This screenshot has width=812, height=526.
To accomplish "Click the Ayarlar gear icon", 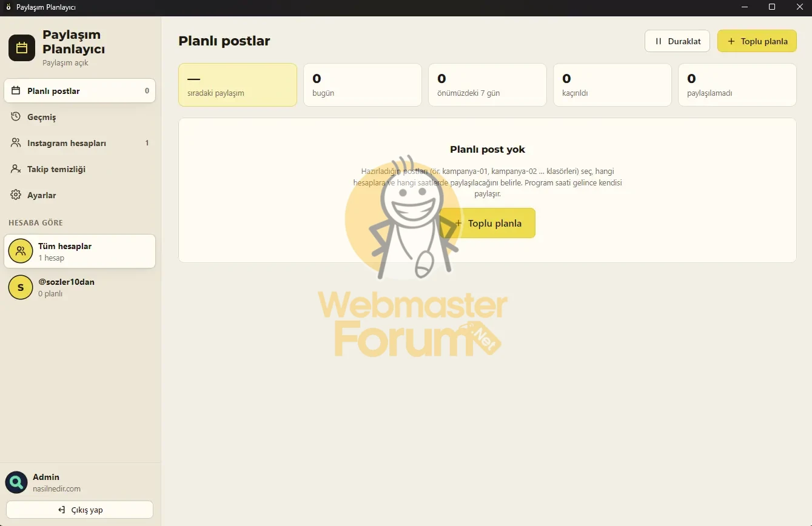I will click(16, 195).
